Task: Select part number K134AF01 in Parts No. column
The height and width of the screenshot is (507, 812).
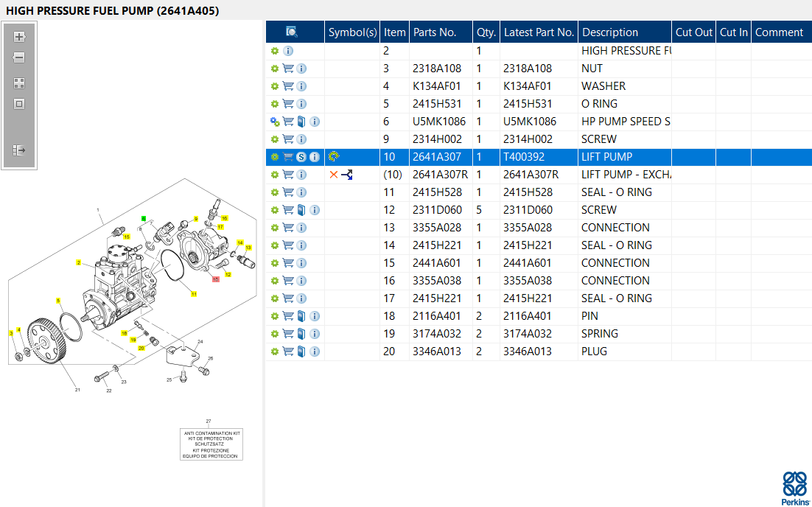Action: coord(436,86)
